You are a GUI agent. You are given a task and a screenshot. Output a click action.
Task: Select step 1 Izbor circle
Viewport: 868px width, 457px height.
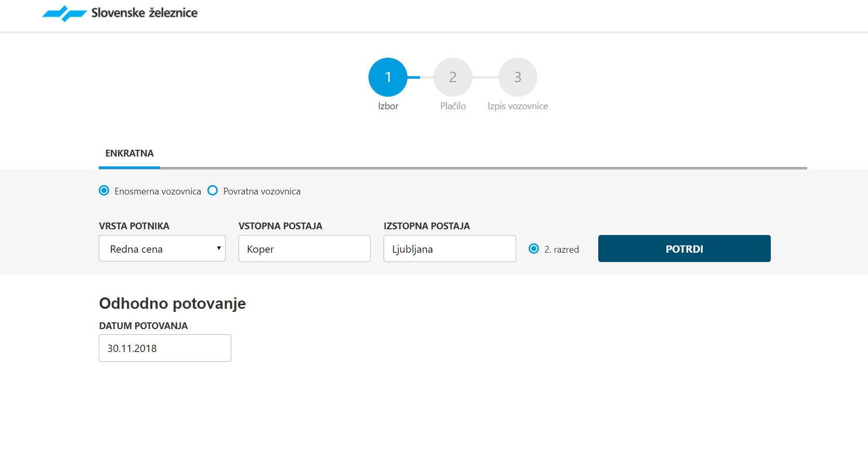click(x=388, y=77)
